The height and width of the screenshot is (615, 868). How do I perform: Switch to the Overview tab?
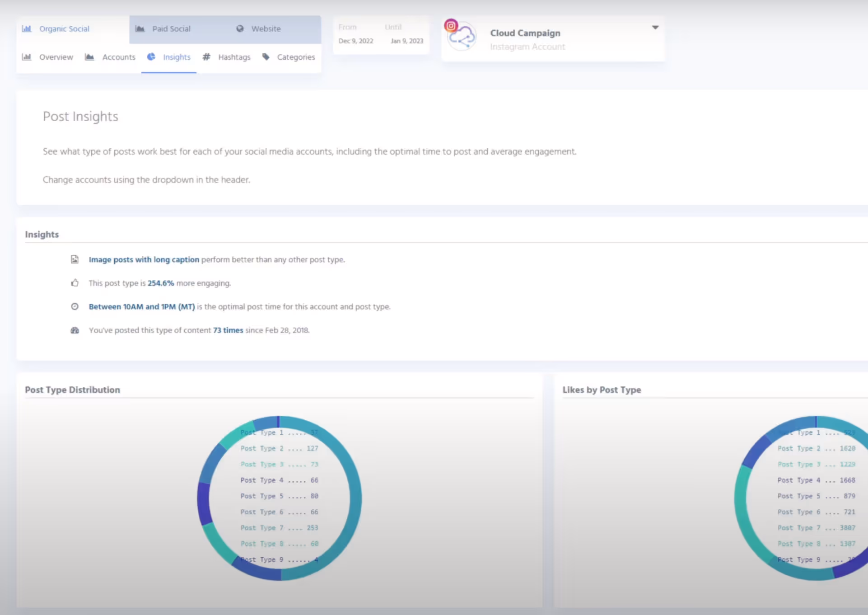point(56,57)
